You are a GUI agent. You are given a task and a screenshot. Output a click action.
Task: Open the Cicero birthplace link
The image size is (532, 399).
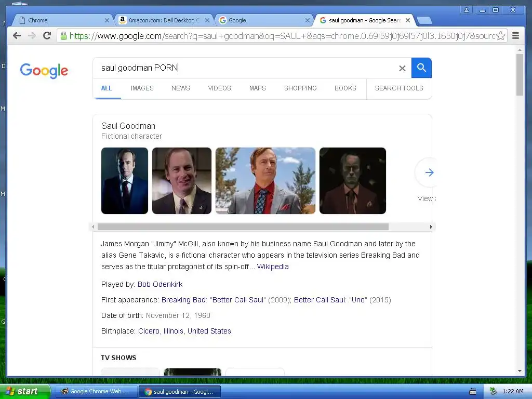pos(149,331)
